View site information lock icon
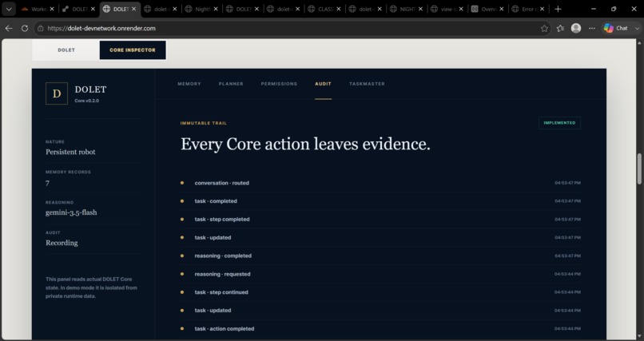644x341 pixels. click(40, 28)
